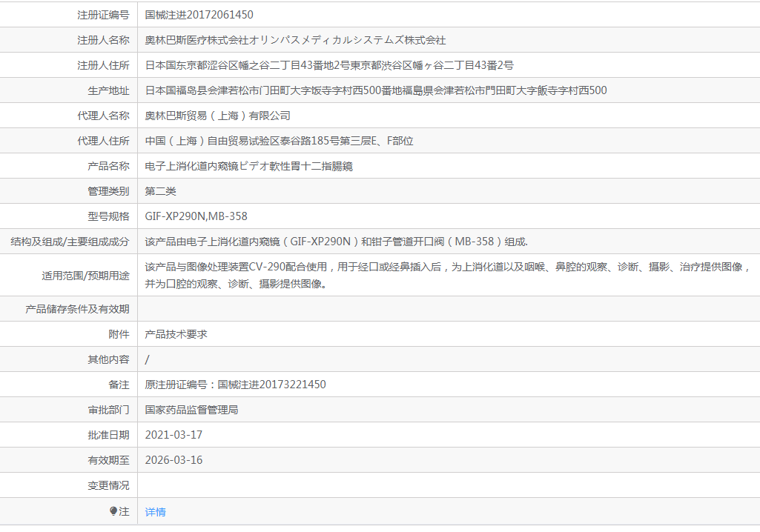Select the registrant address in 东京都涩谷区
The height and width of the screenshot is (532, 760).
(329, 65)
